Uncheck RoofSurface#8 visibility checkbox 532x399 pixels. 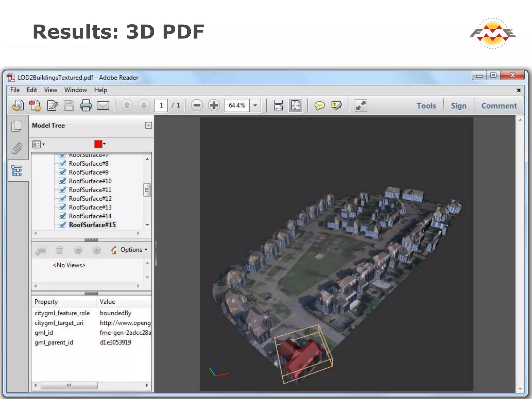(x=62, y=163)
